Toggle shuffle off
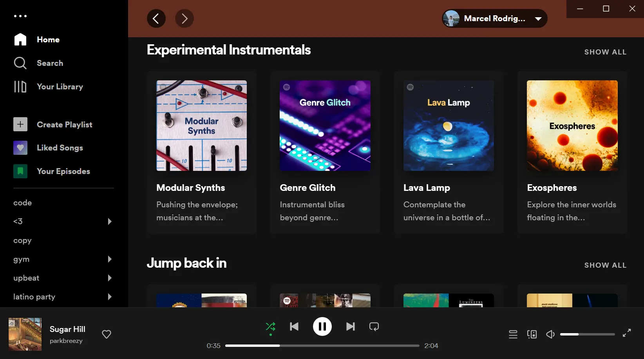 [271, 326]
